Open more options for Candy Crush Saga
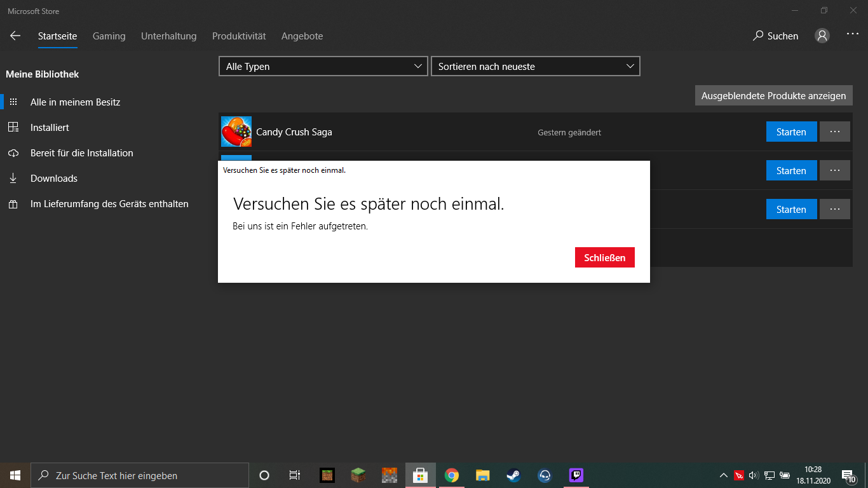Viewport: 868px width, 488px height. click(x=835, y=132)
